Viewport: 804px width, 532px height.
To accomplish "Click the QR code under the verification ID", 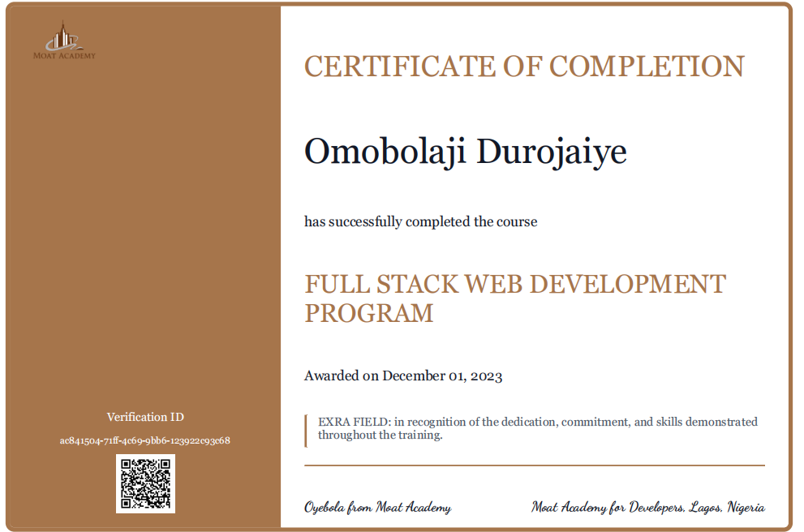I will (x=145, y=483).
